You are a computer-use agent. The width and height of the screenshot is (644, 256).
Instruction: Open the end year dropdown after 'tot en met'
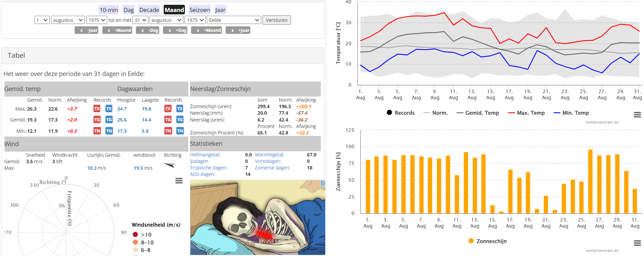click(195, 20)
